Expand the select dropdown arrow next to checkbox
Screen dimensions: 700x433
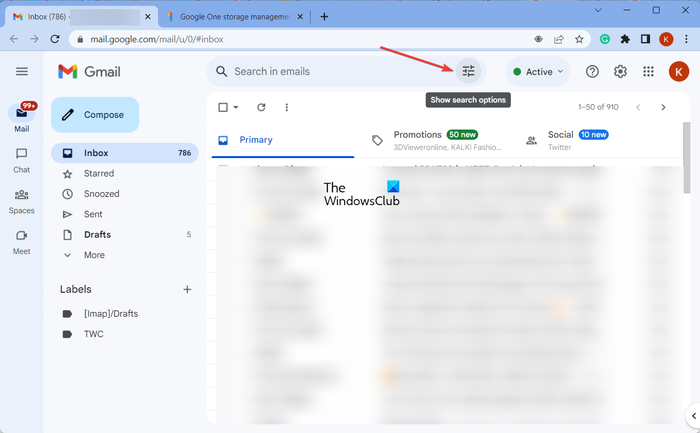pyautogui.click(x=236, y=107)
